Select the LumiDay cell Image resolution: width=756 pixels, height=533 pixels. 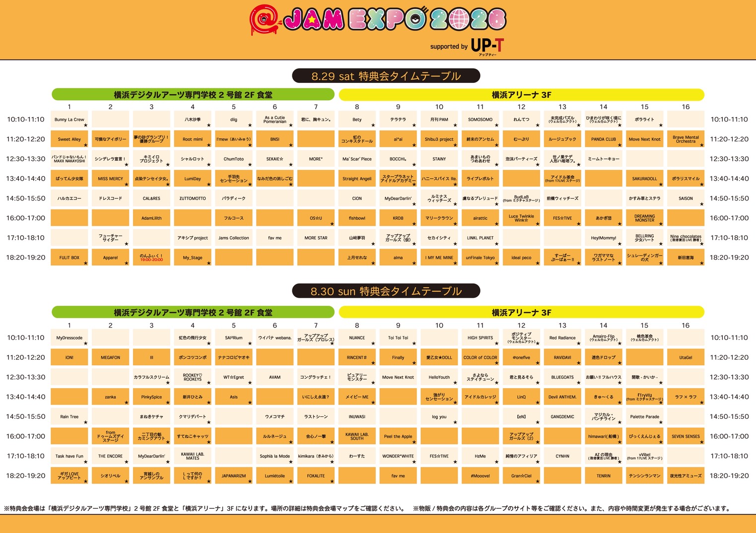pos(193,179)
